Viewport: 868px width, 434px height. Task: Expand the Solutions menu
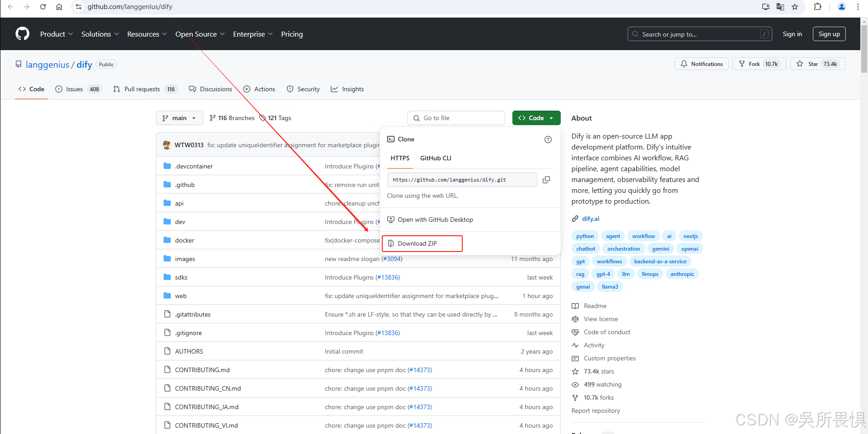(x=100, y=34)
